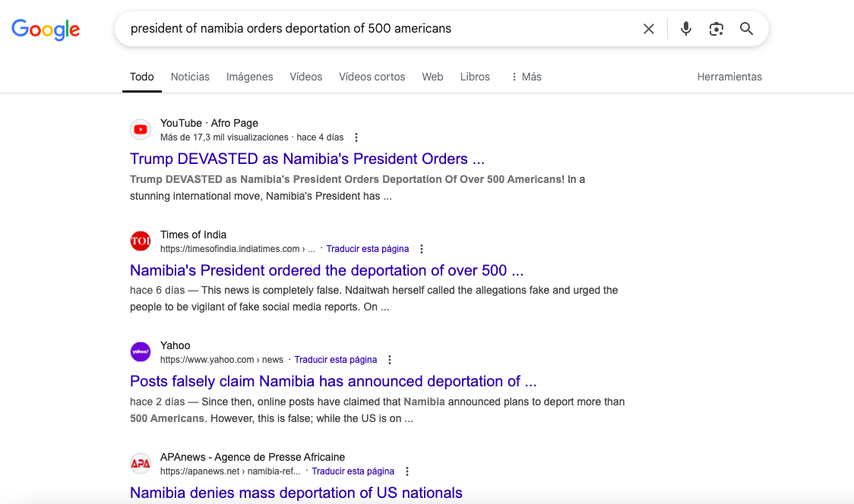Click the APAnews result favicon

point(141,464)
